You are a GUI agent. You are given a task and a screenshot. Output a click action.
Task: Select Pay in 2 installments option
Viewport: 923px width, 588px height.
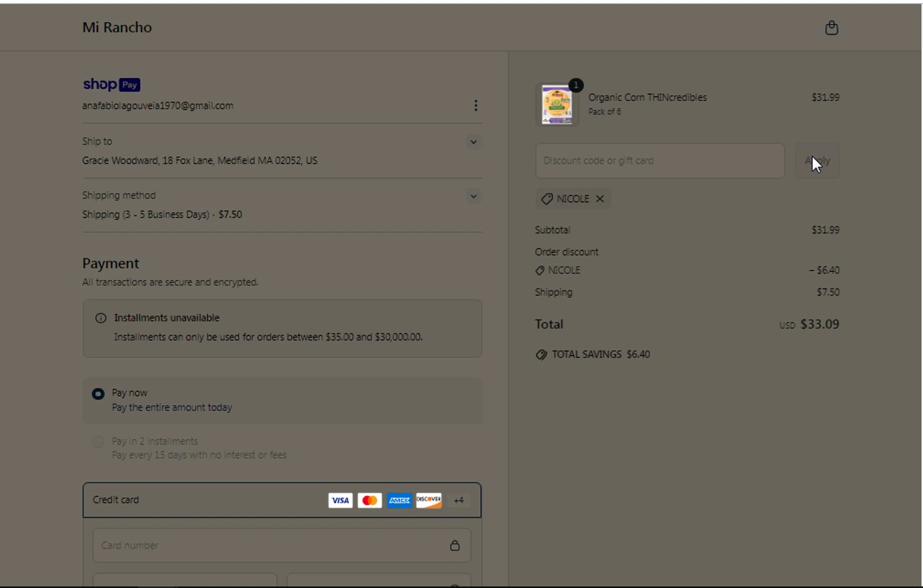tap(98, 442)
